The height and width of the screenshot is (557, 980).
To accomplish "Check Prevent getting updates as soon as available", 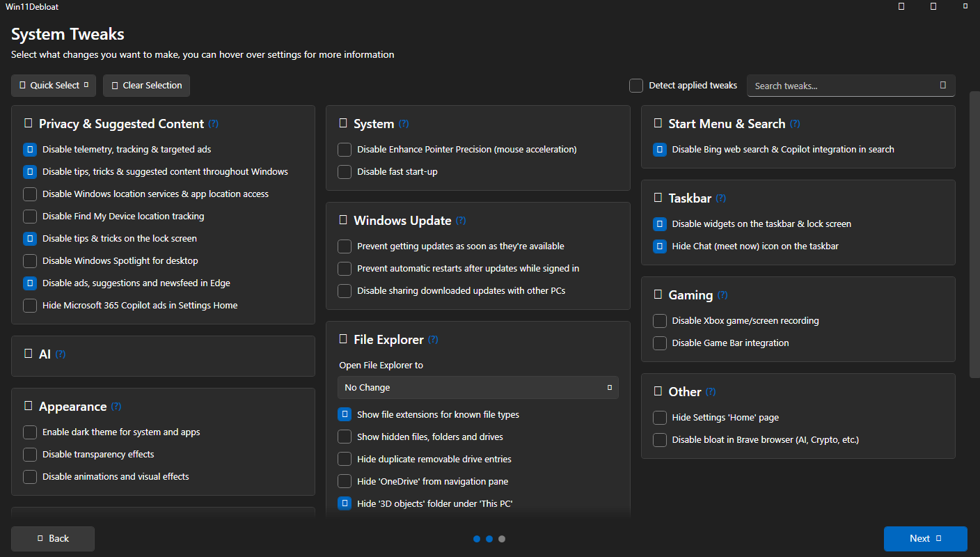I will [345, 246].
